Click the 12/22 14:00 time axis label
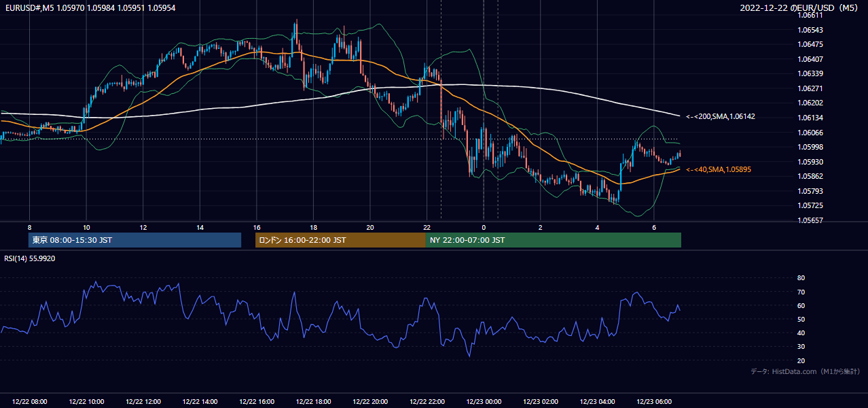 pos(200,402)
